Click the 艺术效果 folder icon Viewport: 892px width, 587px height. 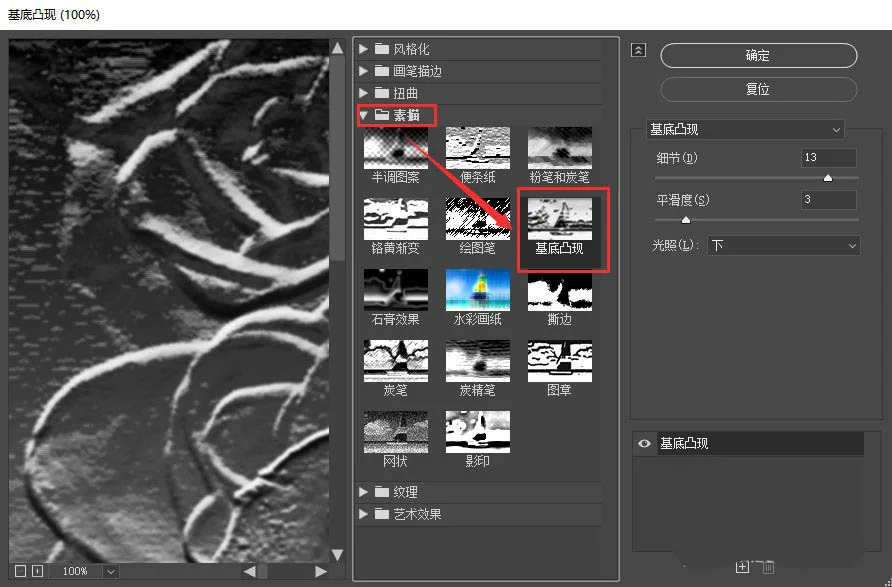(x=382, y=514)
